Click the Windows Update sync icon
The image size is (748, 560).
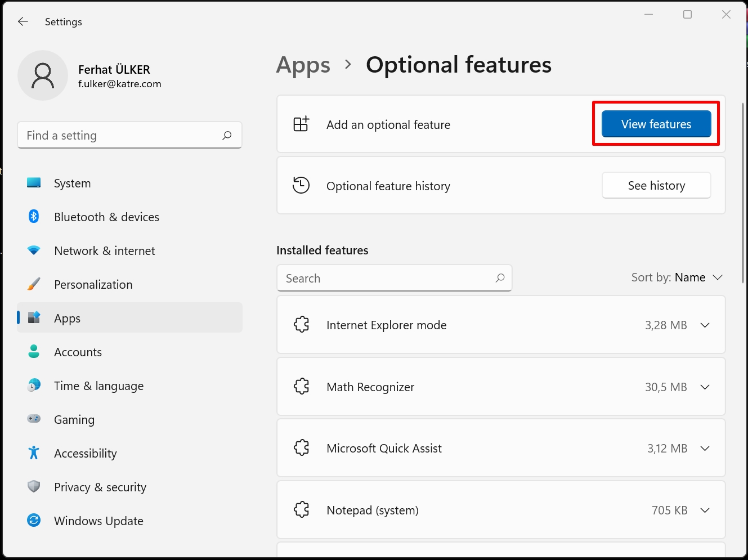[34, 520]
